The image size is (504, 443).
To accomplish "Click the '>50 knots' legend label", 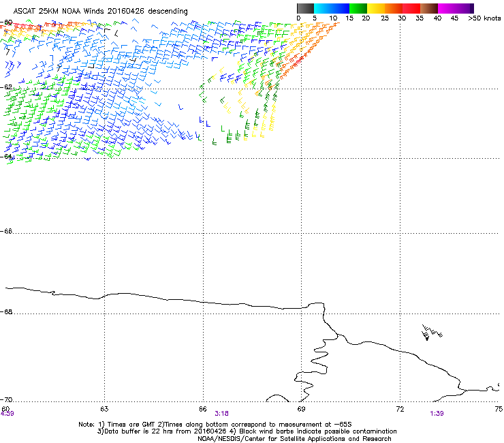I will coord(484,18).
